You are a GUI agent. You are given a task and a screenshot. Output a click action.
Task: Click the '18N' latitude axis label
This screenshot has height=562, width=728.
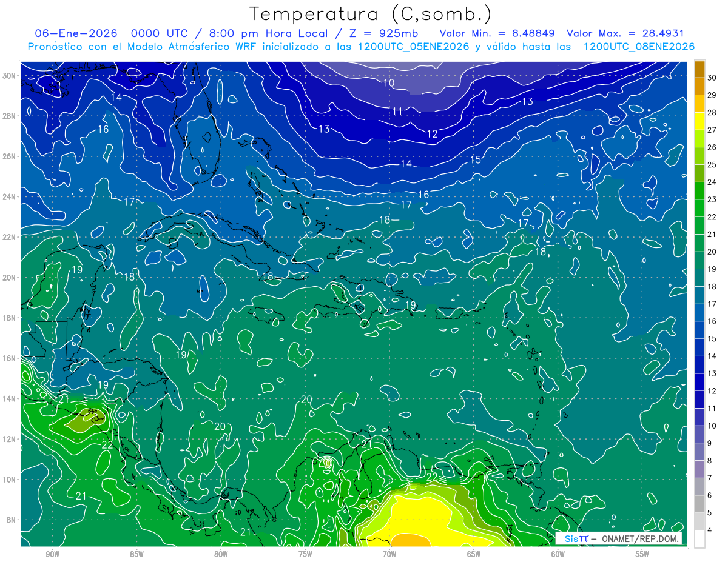9,318
